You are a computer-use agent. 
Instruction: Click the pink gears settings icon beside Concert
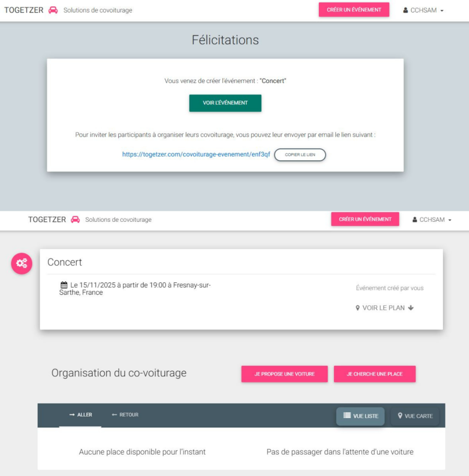tap(21, 263)
